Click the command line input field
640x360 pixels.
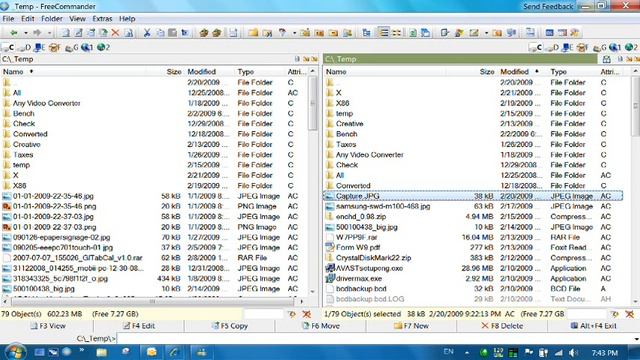[374, 339]
